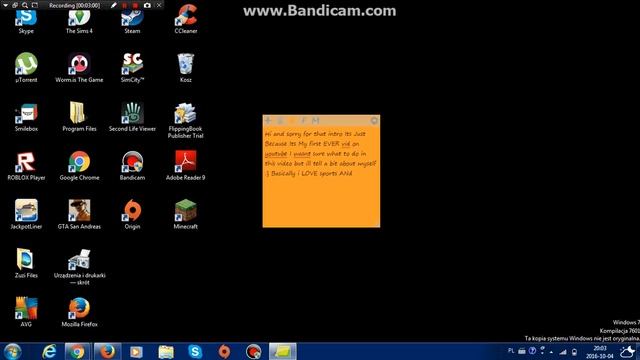
Task: Stop the Bandicam recording
Action: tap(135, 5)
